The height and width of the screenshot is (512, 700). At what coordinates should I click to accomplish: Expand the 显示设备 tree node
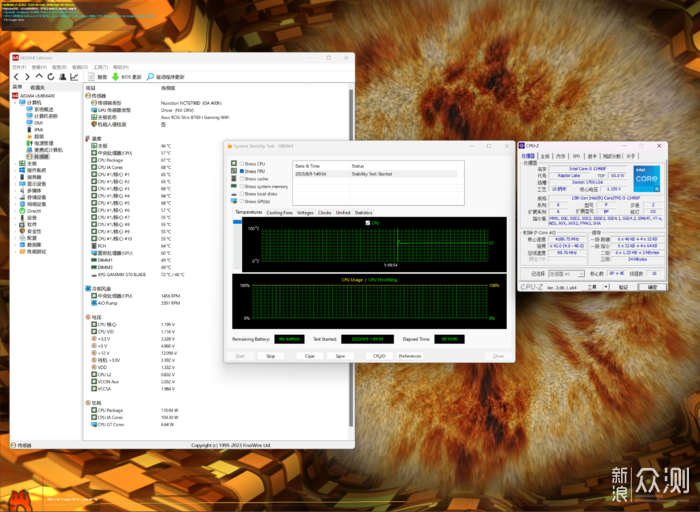(15, 184)
